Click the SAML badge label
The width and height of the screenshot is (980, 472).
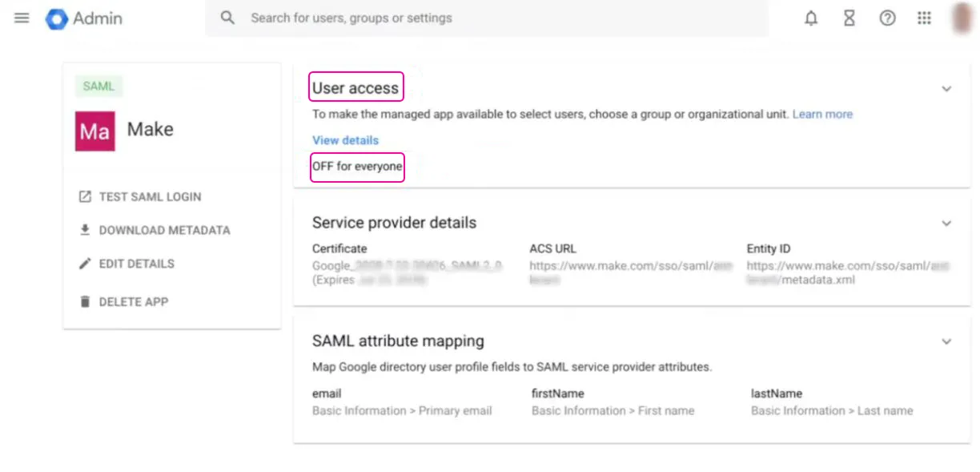(x=98, y=86)
